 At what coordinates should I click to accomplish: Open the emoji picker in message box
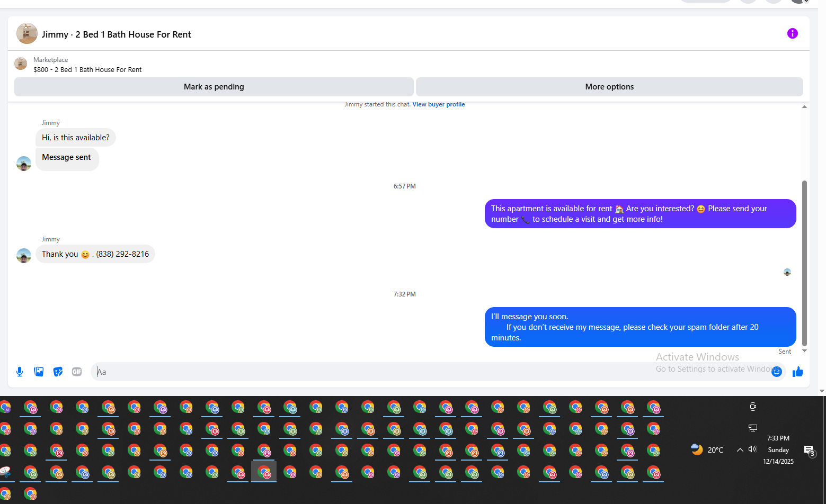click(x=777, y=372)
